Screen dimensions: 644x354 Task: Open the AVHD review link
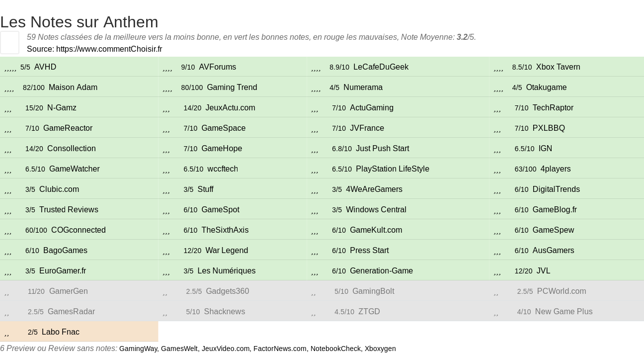(45, 67)
